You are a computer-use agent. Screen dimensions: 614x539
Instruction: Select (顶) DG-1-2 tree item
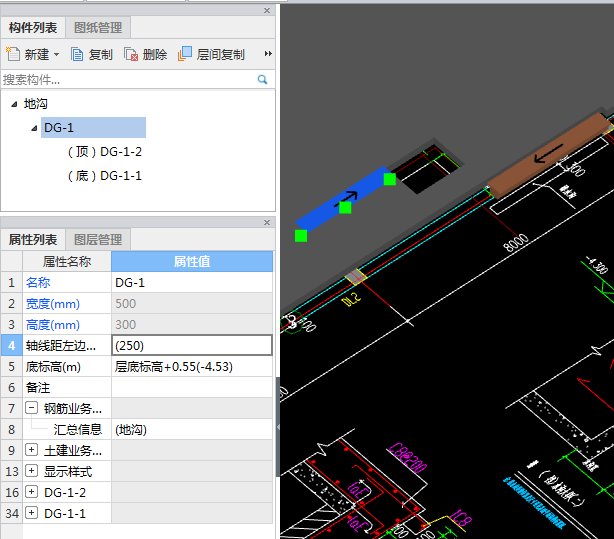(105, 152)
